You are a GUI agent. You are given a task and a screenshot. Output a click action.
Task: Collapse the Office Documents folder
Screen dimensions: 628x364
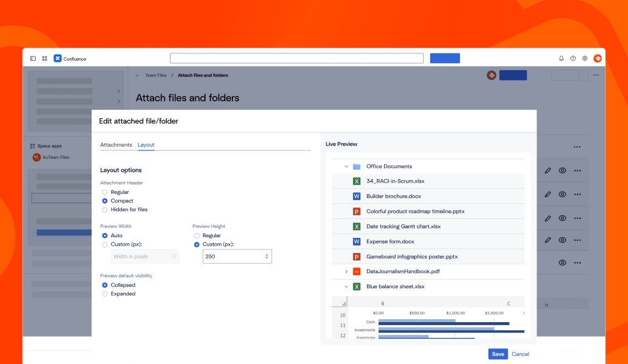tap(346, 166)
